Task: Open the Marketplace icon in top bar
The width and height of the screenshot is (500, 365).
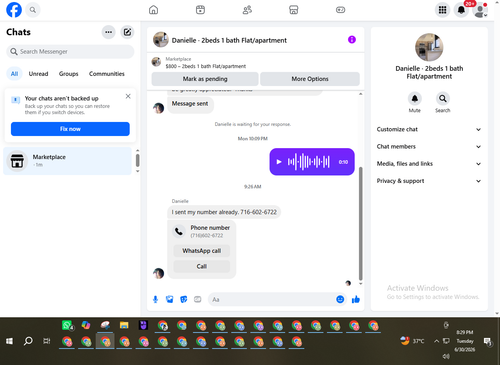Action: (x=294, y=10)
